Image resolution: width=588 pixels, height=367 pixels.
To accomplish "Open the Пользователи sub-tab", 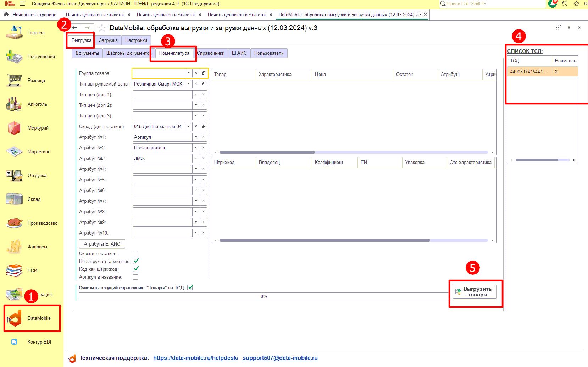I will 269,53.
